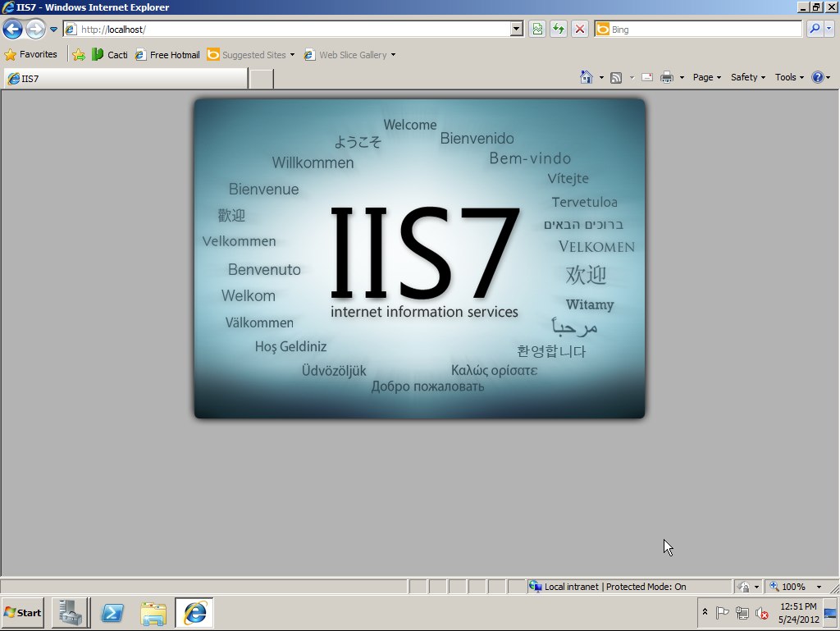This screenshot has width=840, height=631.
Task: Open search provider options dropdown
Action: click(x=829, y=29)
